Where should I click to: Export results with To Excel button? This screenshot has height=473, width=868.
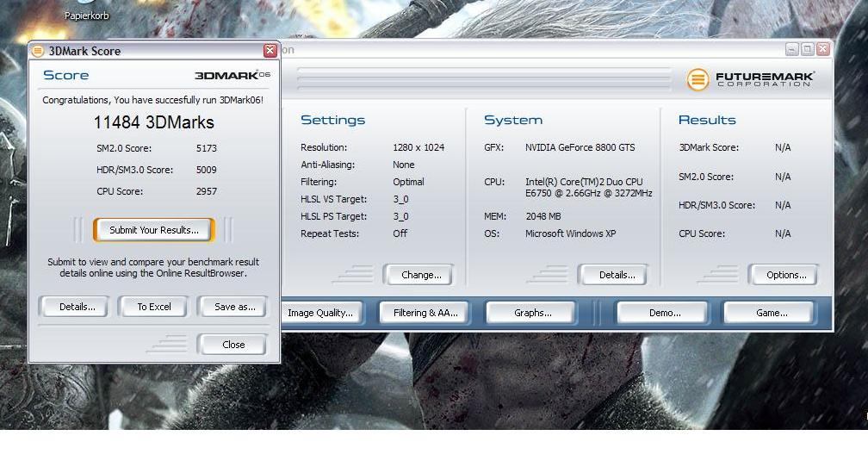[x=154, y=307]
